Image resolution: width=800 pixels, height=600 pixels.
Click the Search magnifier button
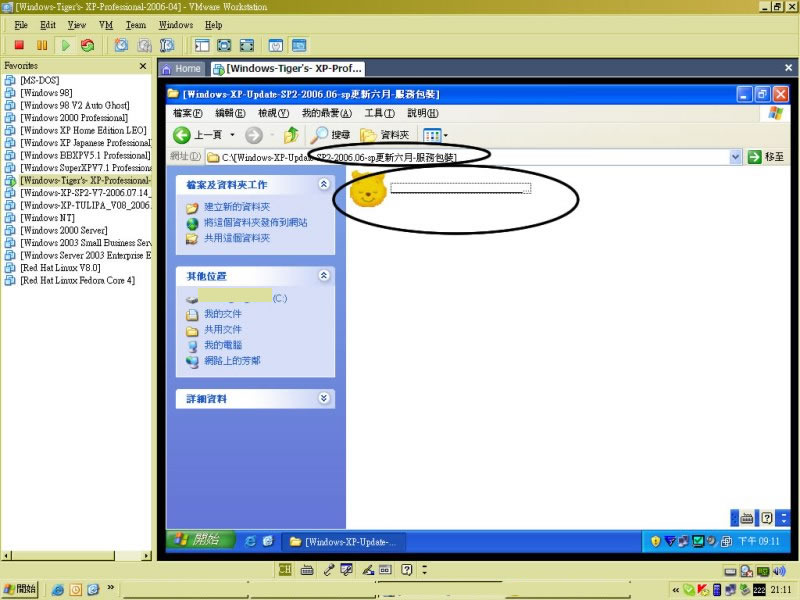[x=331, y=135]
